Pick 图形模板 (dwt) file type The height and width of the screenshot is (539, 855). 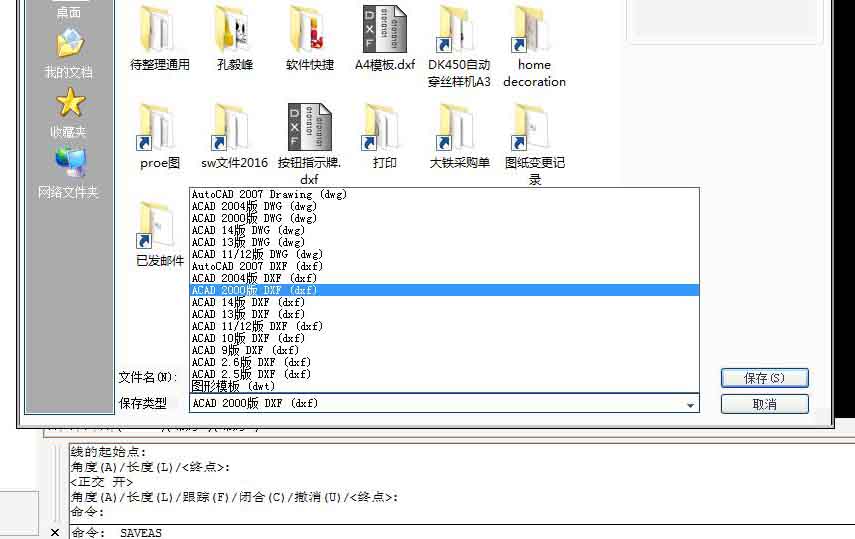[x=233, y=386]
